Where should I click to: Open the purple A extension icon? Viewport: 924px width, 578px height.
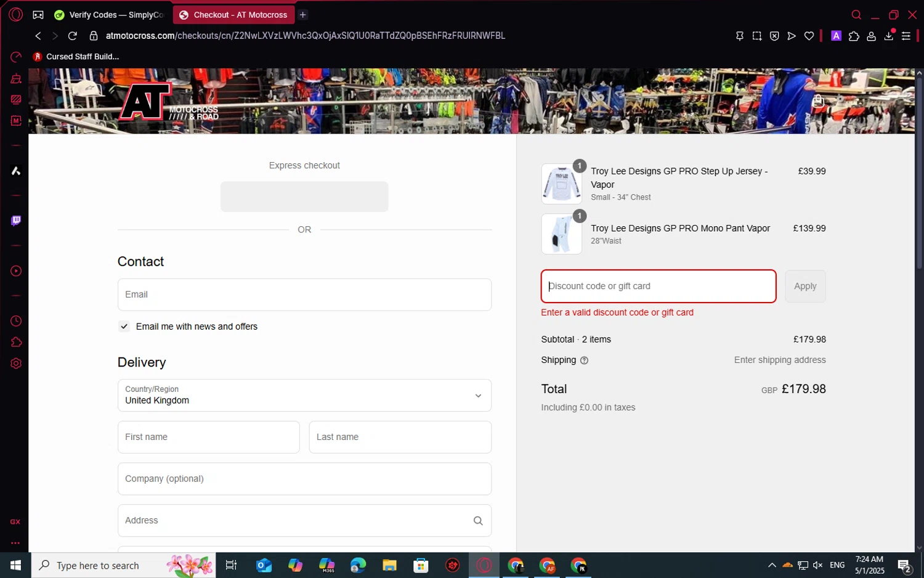[836, 36]
